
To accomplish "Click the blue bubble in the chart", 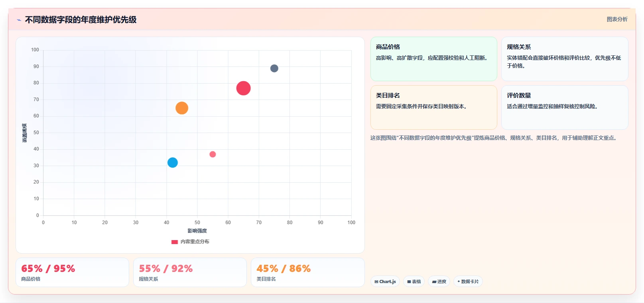I will [x=172, y=162].
